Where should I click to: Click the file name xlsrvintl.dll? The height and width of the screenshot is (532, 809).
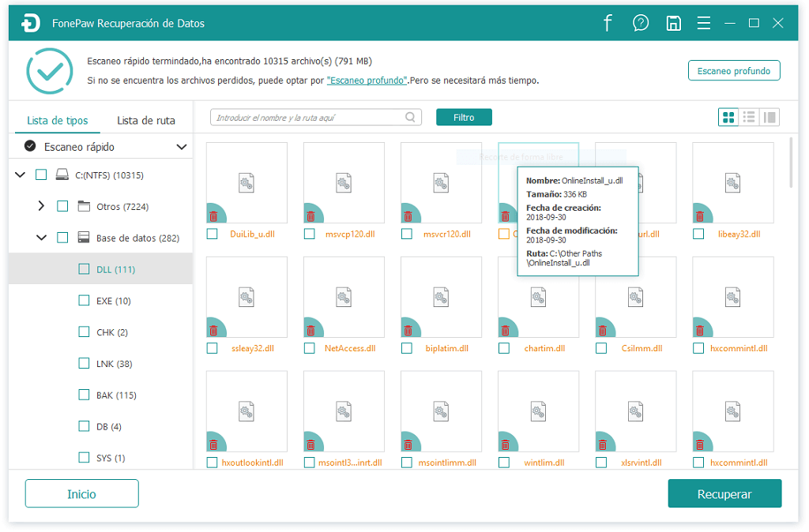(642, 463)
